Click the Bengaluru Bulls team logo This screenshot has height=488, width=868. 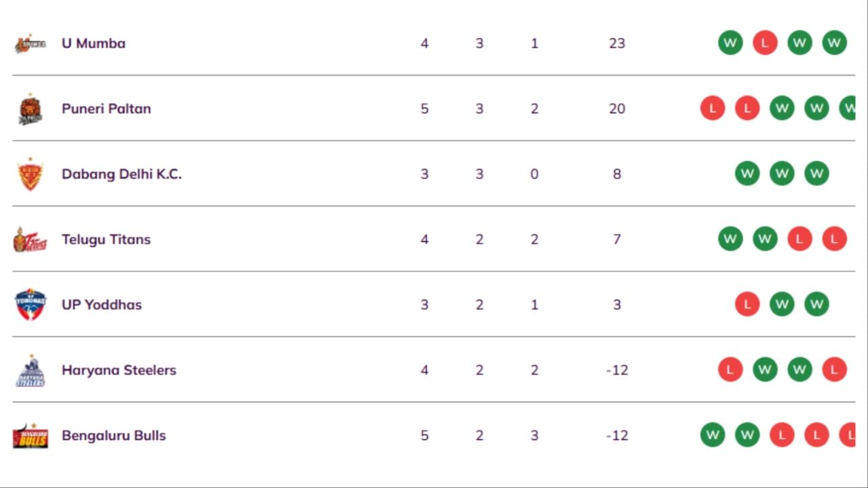31,436
